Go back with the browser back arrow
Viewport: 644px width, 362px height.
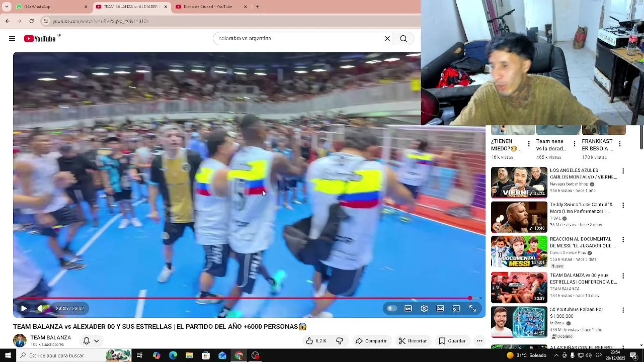coord(7,21)
